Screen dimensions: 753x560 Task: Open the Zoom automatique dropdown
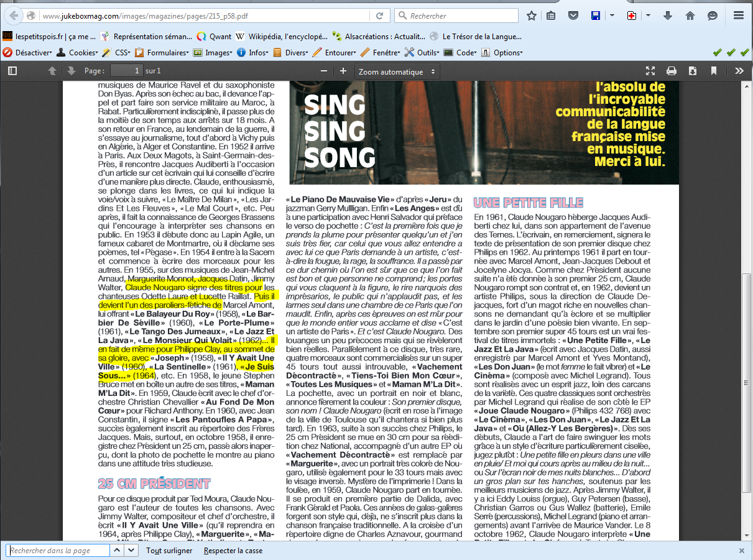[397, 71]
